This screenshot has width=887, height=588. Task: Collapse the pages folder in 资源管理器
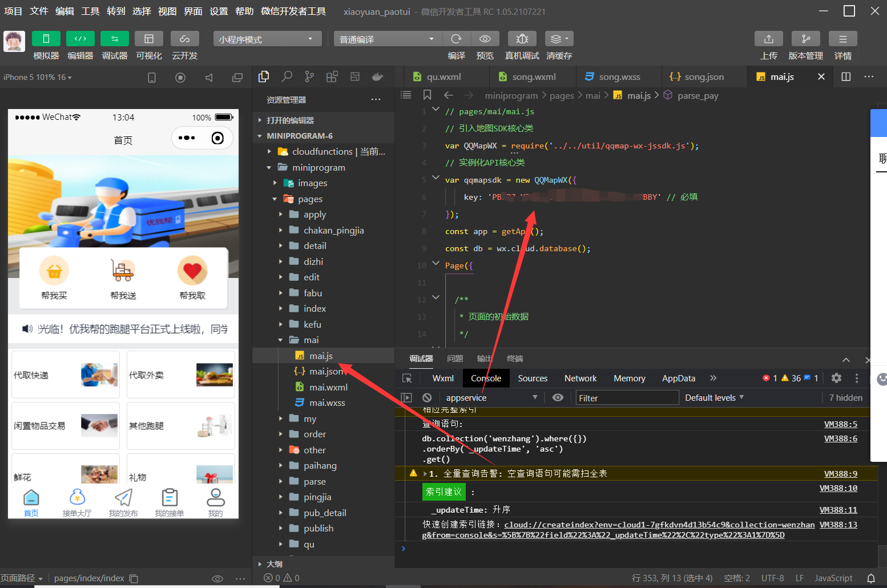(275, 199)
